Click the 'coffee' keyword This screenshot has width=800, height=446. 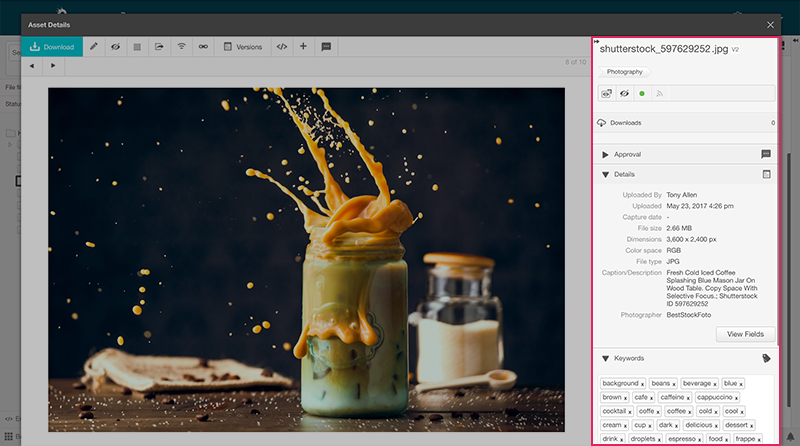pyautogui.click(x=677, y=411)
